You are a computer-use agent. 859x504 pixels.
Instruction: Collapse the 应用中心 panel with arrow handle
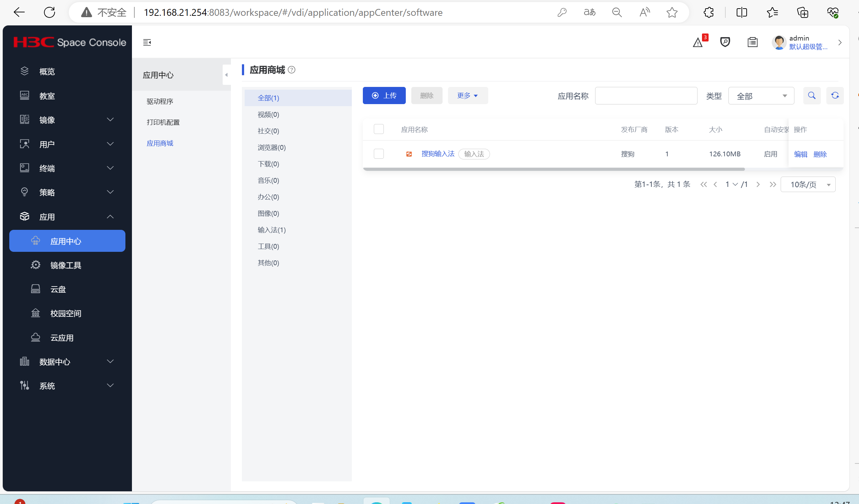coord(226,75)
